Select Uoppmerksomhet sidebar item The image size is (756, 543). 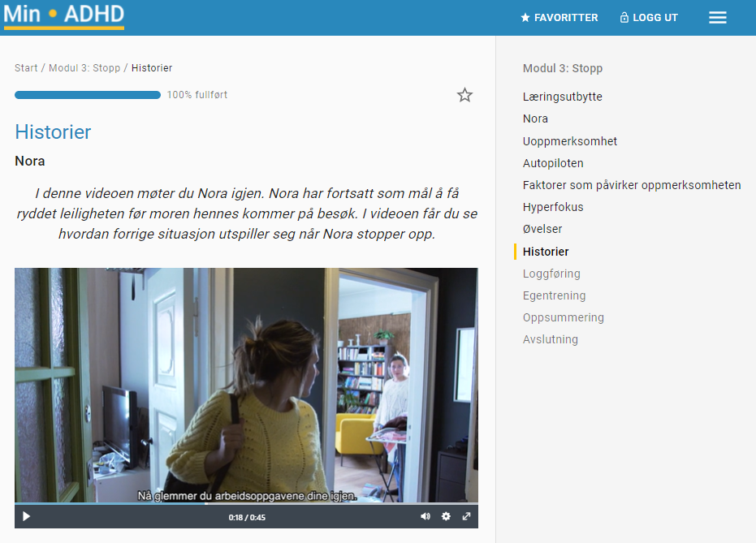click(570, 141)
